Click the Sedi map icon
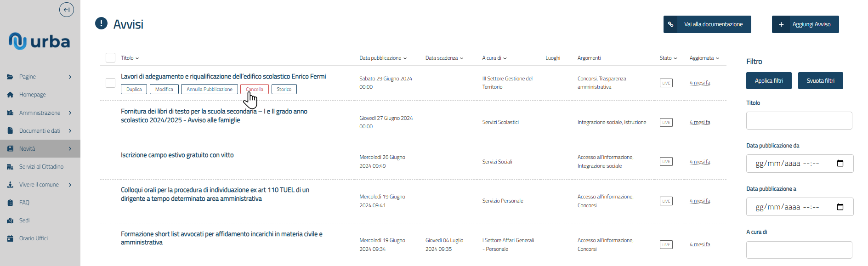The height and width of the screenshot is (266, 868). pos(10,221)
